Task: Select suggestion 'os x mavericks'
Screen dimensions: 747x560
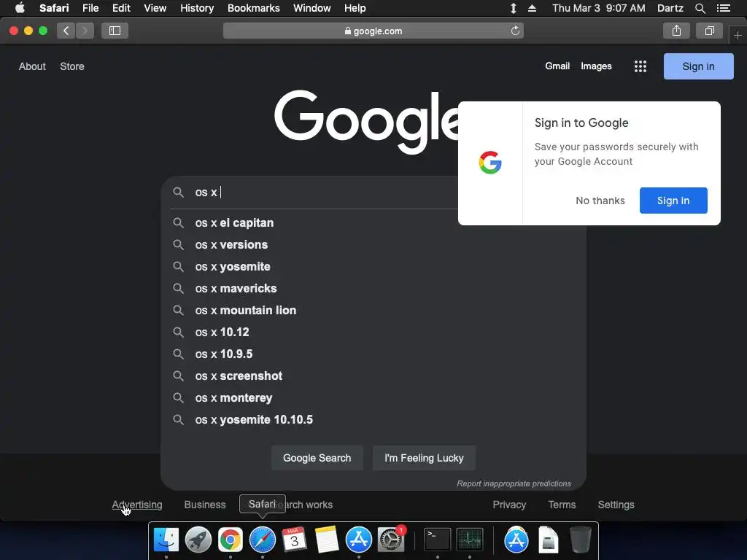Action: click(x=373, y=289)
